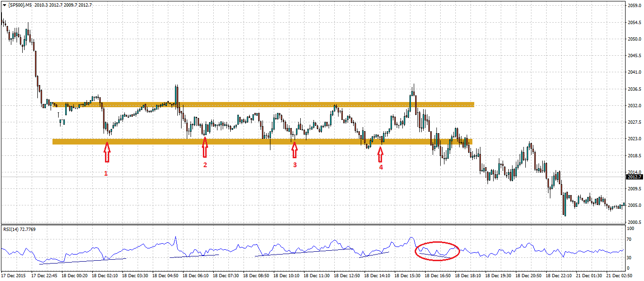Click the 21 Dec 01:30 time label

(590, 275)
